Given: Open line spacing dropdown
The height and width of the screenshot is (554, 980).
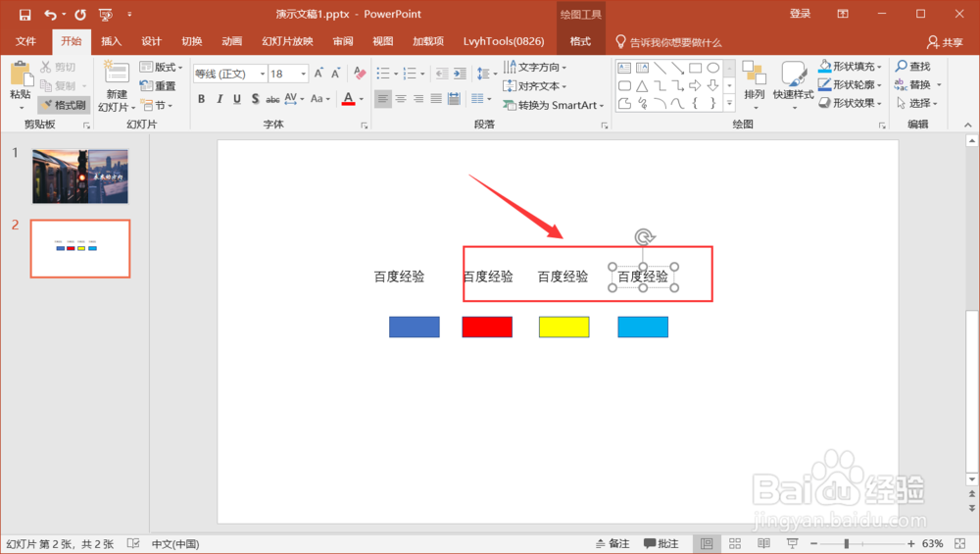Looking at the screenshot, I should pos(487,74).
